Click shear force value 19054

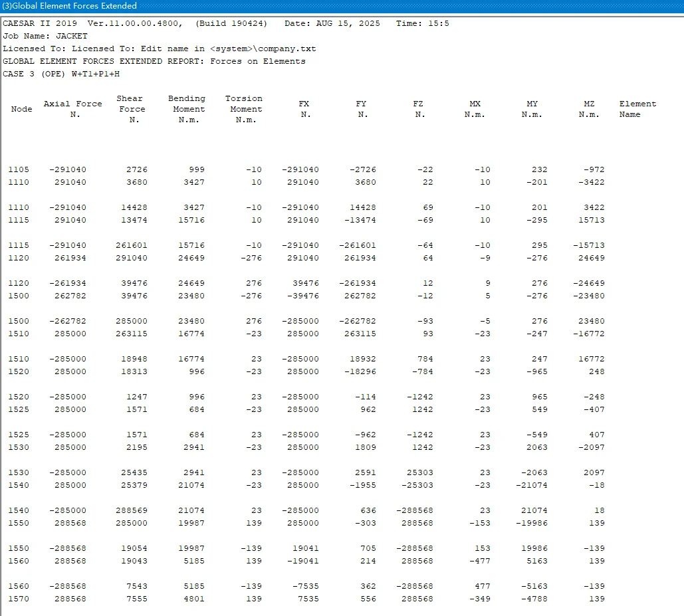coord(134,549)
